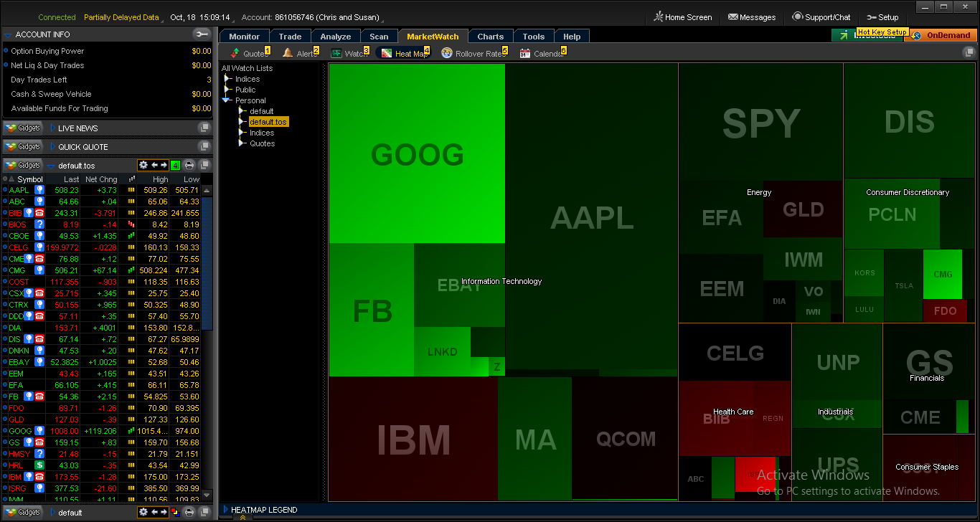Collapse the ACCOUNT INFO section
The image size is (980, 522).
tap(8, 34)
